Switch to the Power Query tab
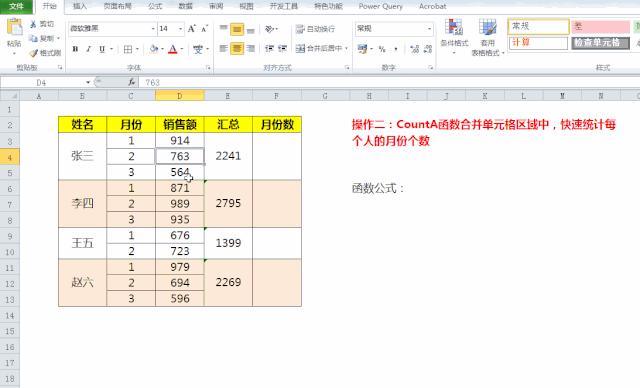 (x=380, y=7)
